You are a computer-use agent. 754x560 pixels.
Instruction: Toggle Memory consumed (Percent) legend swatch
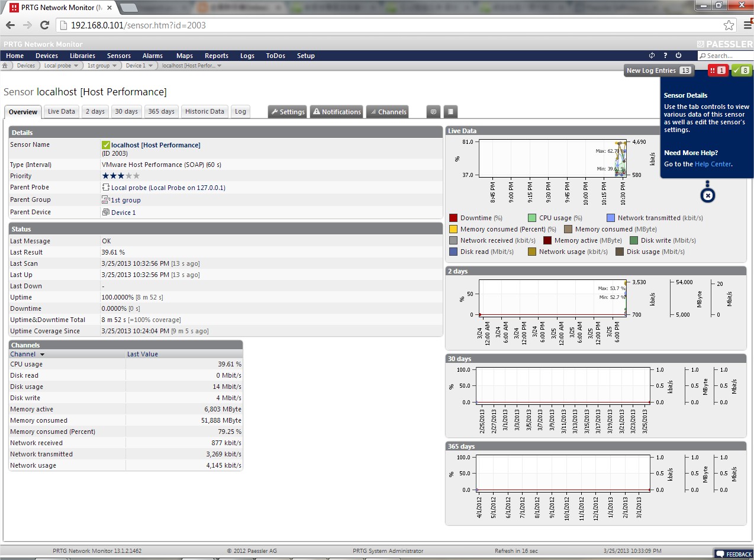(x=453, y=229)
